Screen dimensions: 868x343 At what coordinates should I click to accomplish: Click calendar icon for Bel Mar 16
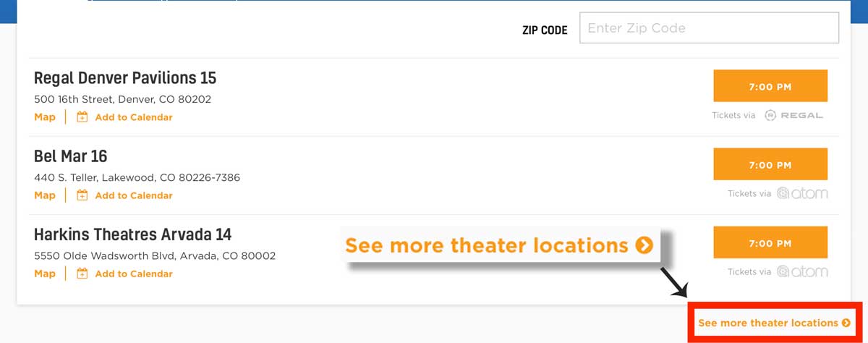(x=82, y=195)
